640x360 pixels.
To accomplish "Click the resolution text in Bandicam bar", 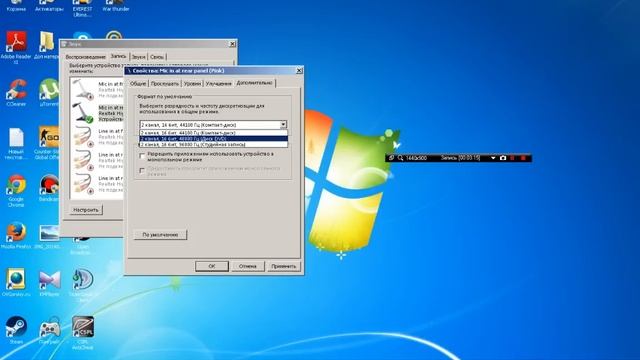I will tap(416, 158).
